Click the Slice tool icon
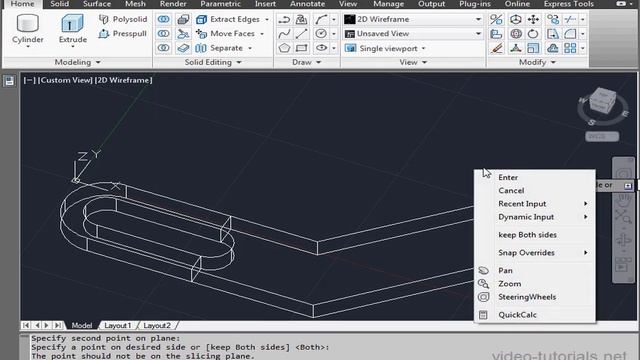The image size is (640, 360). pos(183,33)
